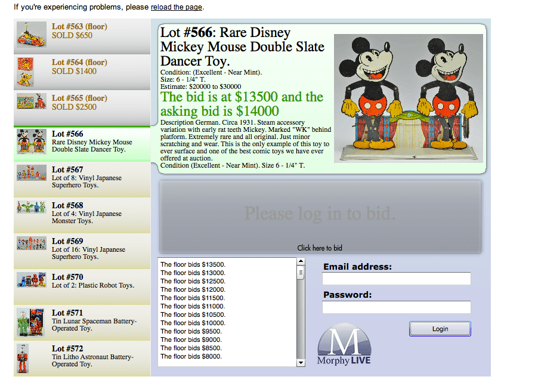Click the reload the page link
The height and width of the screenshot is (392, 535).
(177, 7)
